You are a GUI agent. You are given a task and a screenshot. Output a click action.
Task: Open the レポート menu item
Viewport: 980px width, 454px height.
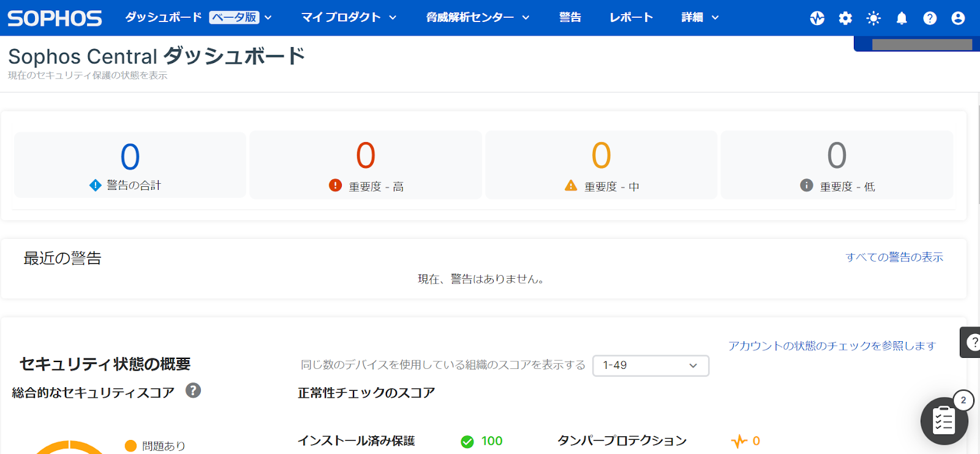coord(631,18)
